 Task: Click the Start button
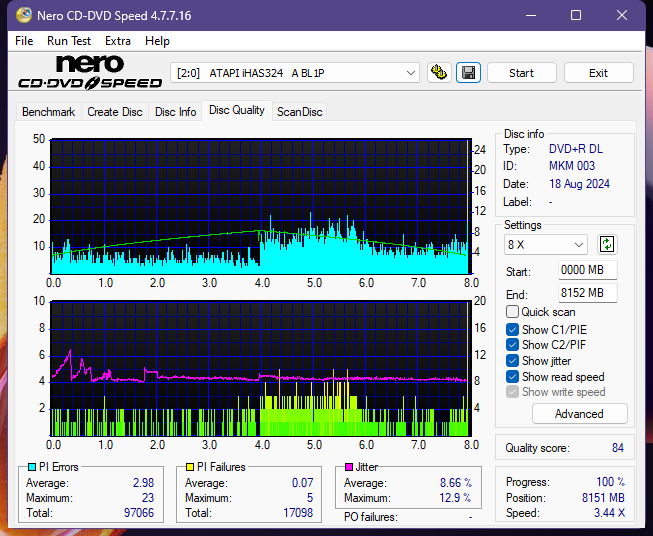click(x=521, y=73)
